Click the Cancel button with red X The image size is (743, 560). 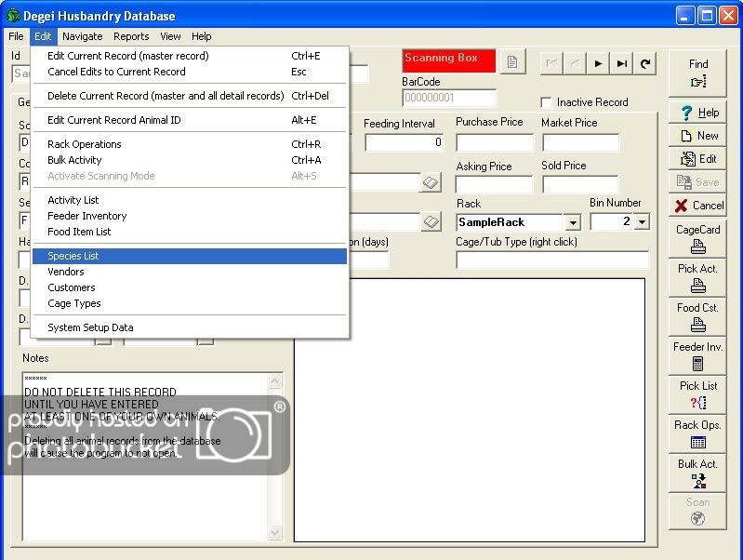(697, 206)
